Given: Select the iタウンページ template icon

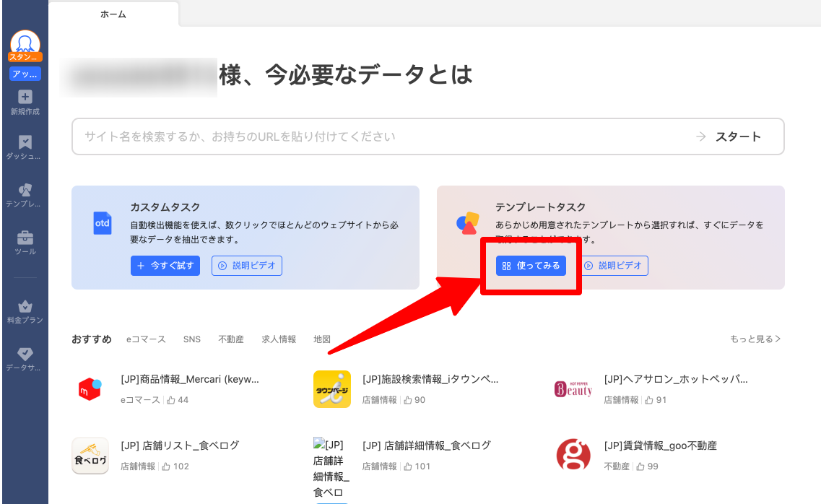Looking at the screenshot, I should click(332, 389).
